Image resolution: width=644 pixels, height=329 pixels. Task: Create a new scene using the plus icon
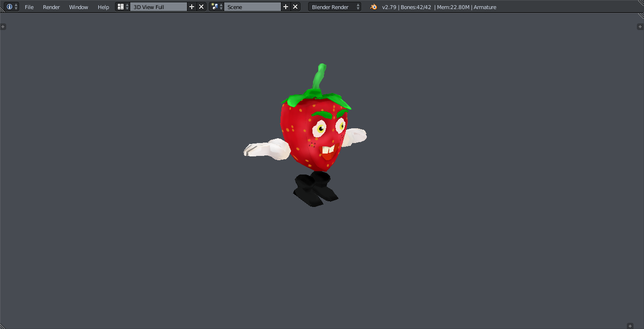click(x=285, y=7)
